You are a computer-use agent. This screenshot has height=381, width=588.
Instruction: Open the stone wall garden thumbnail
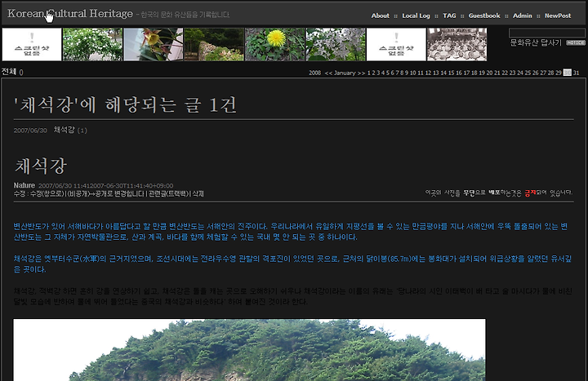pos(214,44)
